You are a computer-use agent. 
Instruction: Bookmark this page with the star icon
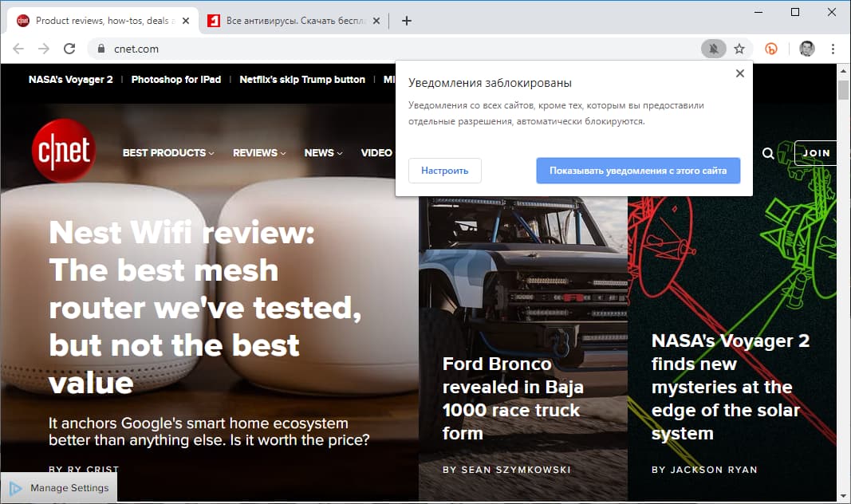point(739,49)
